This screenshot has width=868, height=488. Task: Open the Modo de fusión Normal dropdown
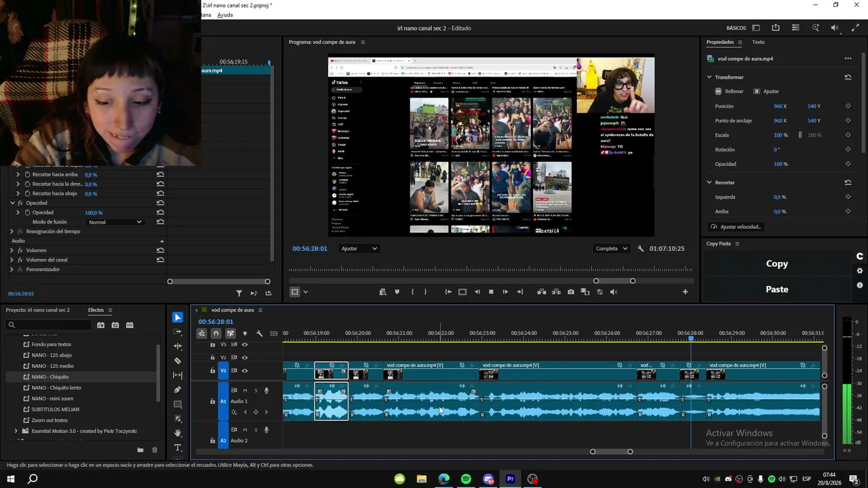[x=115, y=222]
